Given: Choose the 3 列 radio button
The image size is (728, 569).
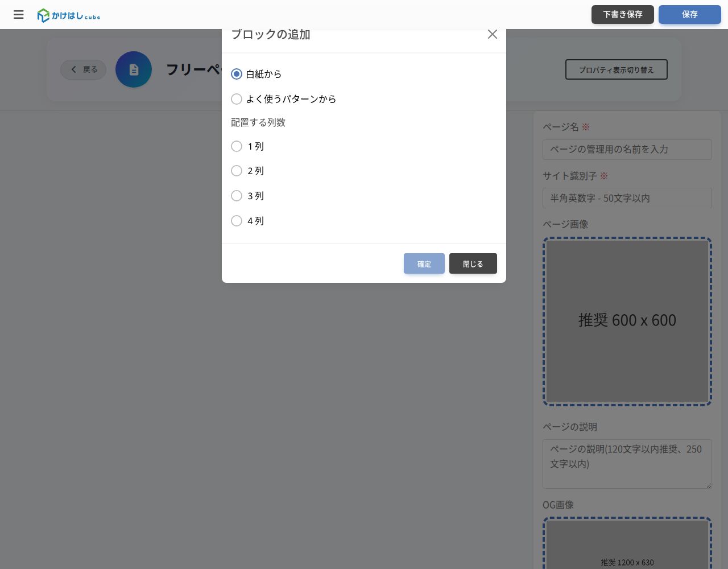Looking at the screenshot, I should pos(237,196).
